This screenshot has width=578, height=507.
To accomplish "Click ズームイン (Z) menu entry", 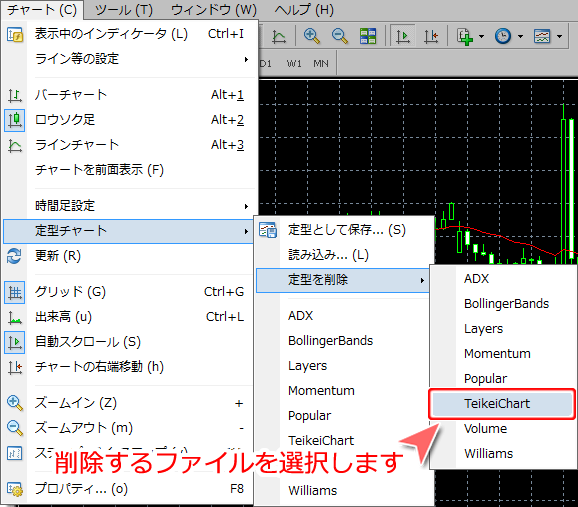I will [128, 403].
